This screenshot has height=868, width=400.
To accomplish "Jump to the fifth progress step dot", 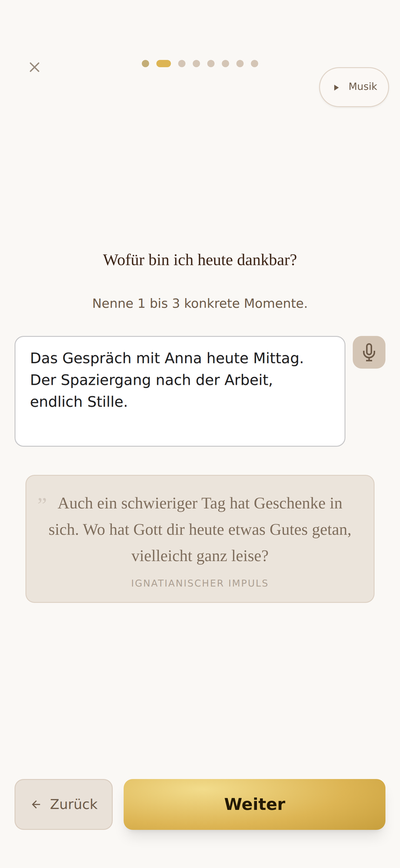I will pyautogui.click(x=211, y=63).
